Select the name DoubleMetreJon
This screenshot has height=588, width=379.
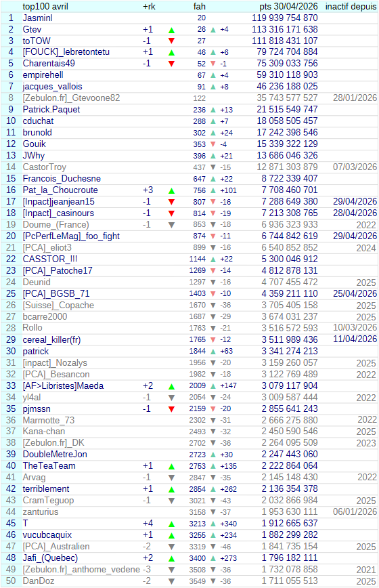[x=55, y=455]
